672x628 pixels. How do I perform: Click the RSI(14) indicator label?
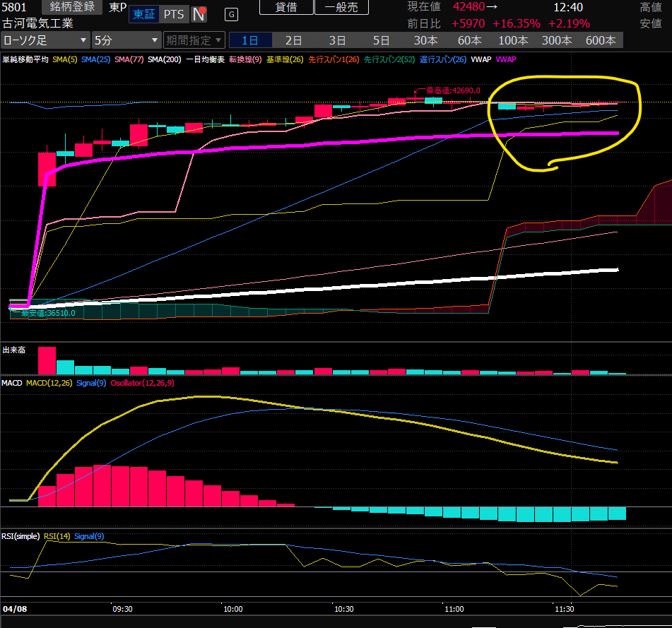click(57, 536)
